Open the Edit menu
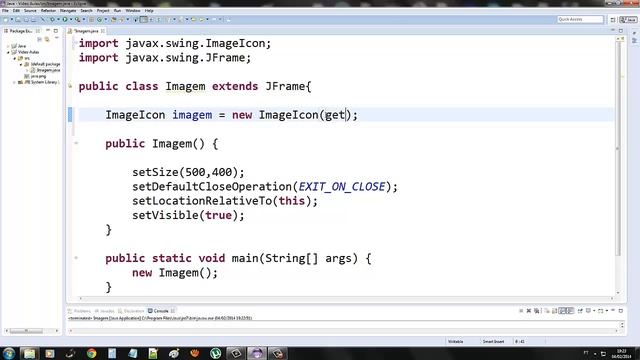 coord(16,11)
